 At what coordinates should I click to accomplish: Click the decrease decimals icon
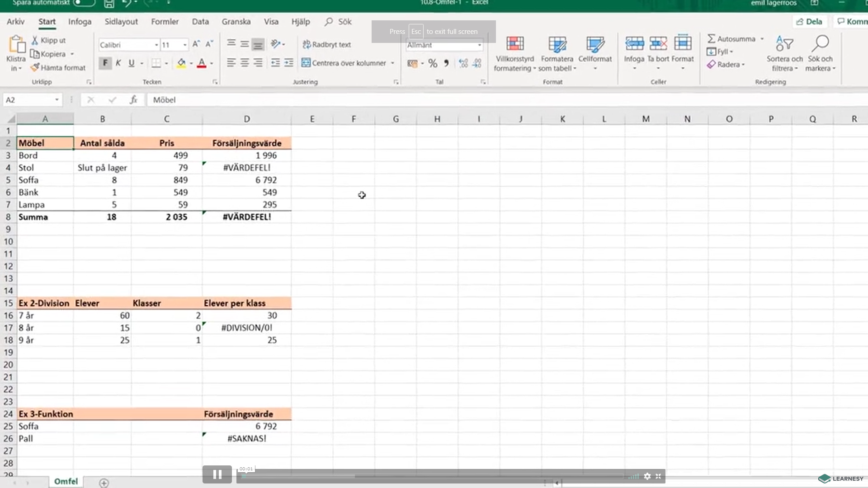477,63
